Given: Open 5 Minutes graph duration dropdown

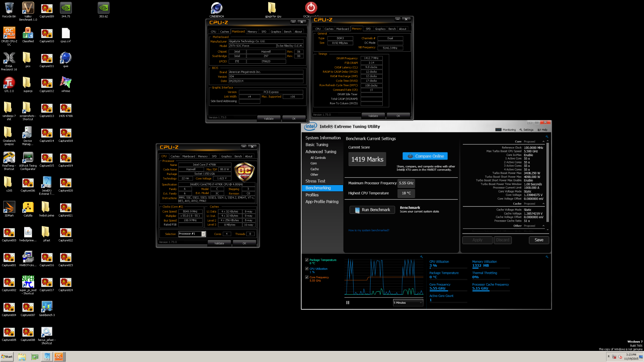Looking at the screenshot, I should pos(408,303).
